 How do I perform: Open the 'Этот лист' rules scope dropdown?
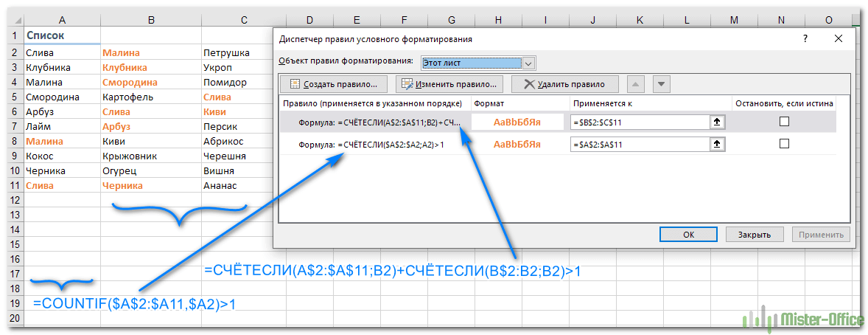[x=528, y=63]
